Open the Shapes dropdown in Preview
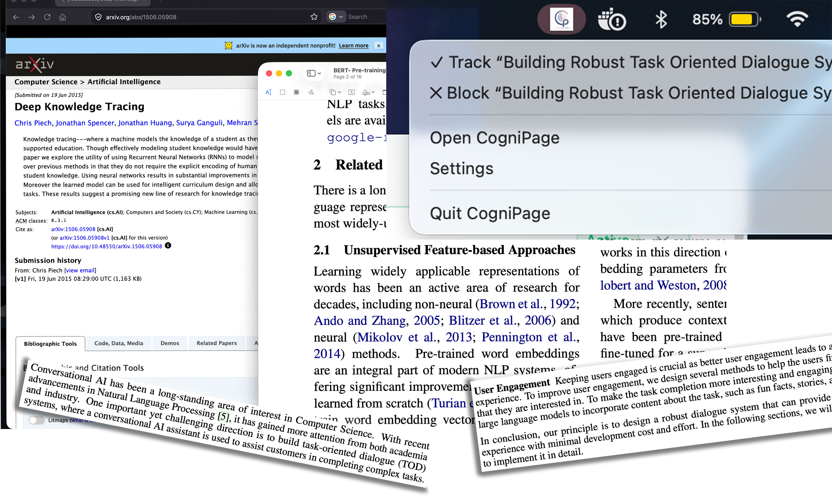Screen dimensions: 832x504 coord(335,92)
